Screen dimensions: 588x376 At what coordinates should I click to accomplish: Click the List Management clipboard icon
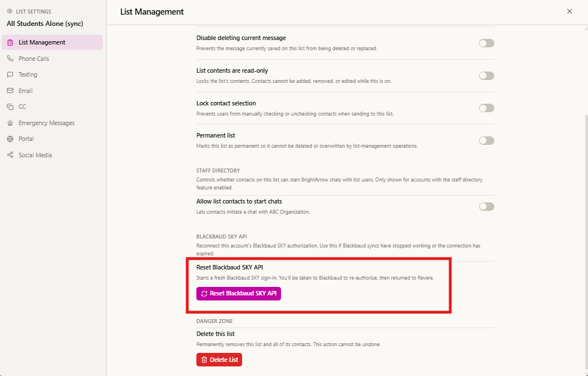coord(10,42)
